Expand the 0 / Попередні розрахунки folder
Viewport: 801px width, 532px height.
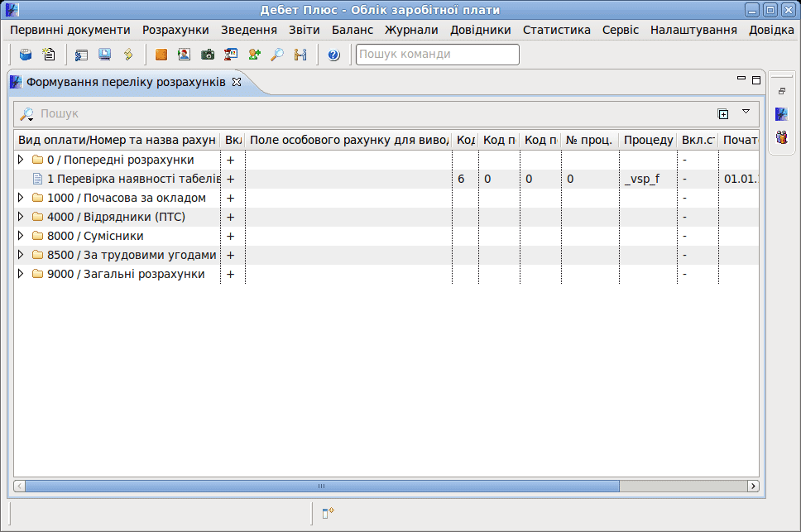(x=21, y=160)
